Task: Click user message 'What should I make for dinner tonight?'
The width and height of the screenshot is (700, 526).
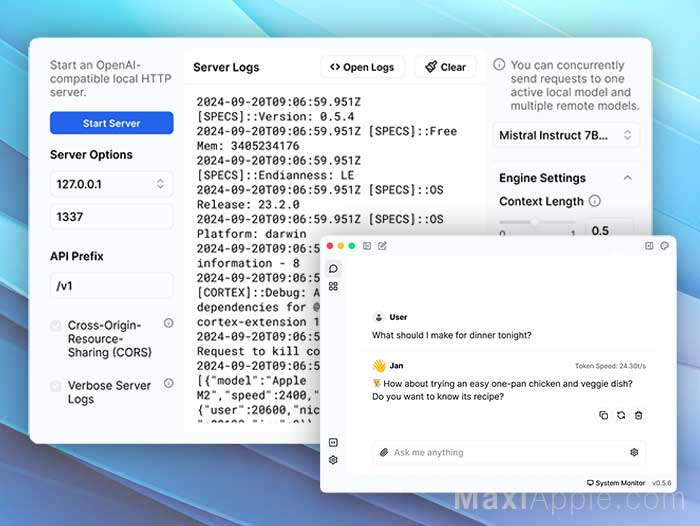Action: [x=452, y=335]
